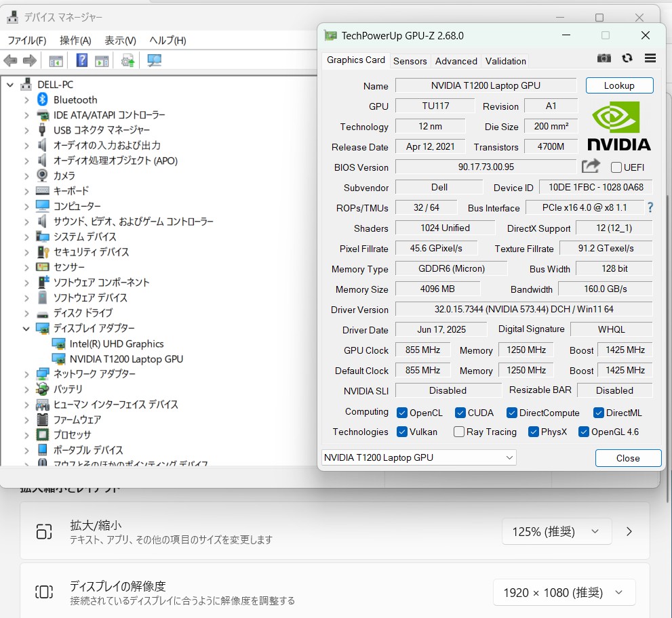672x618 pixels.
Task: Click scan for hardware changes monitor icon
Action: (x=155, y=60)
